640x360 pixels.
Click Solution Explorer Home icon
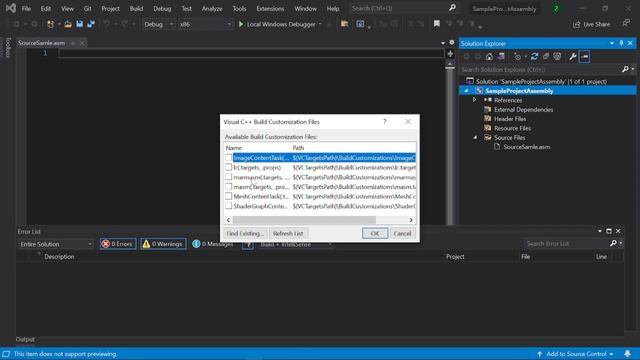[x=489, y=57]
